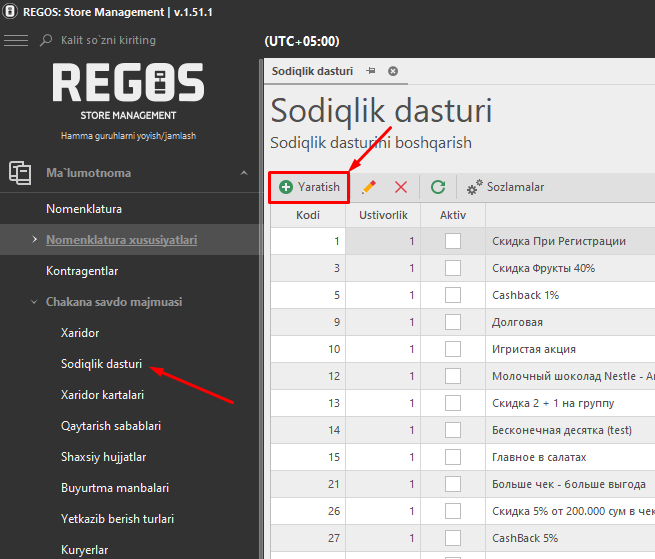The height and width of the screenshot is (559, 655).
Task: Select the Бесконечная десятка (test) row name
Action: (562, 430)
